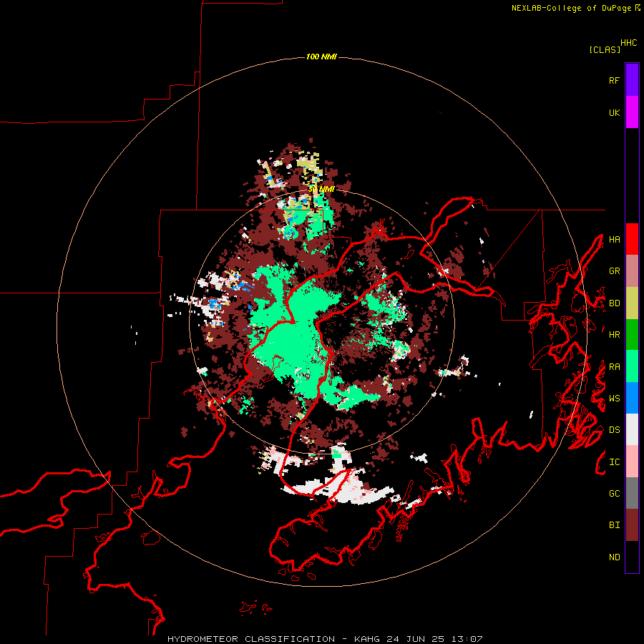Click the [CLAS] units label
The height and width of the screenshot is (644, 644).
[x=605, y=50]
